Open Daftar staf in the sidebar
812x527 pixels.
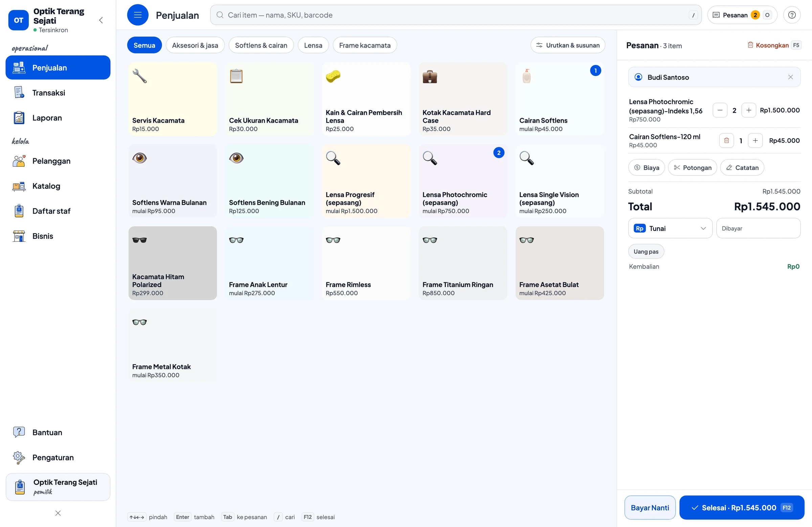tap(58, 211)
